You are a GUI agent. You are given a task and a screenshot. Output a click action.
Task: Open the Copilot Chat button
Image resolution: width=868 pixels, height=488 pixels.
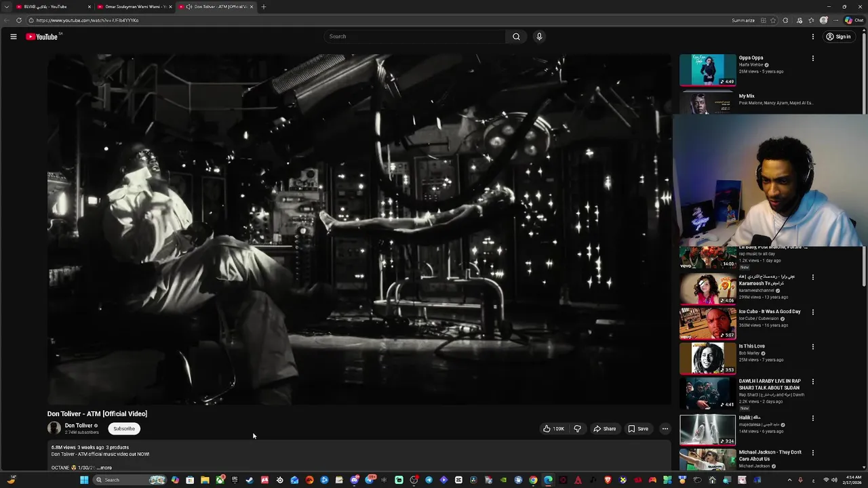[854, 20]
